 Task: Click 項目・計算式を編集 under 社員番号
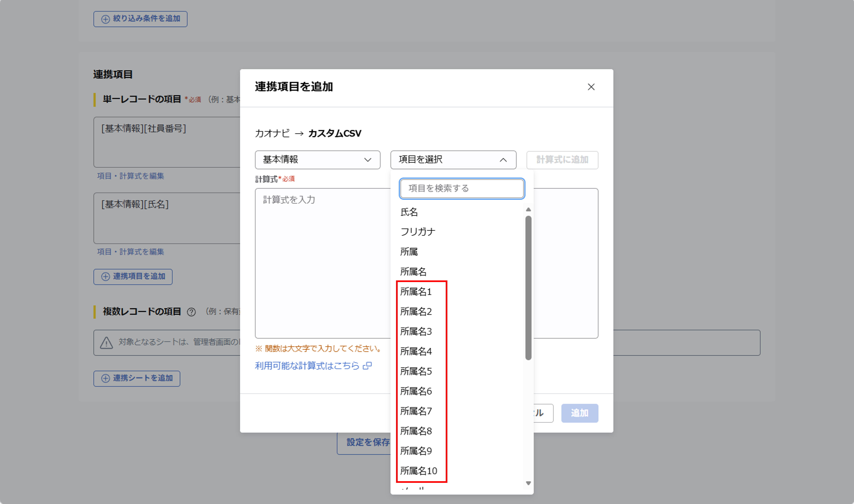coord(131,176)
